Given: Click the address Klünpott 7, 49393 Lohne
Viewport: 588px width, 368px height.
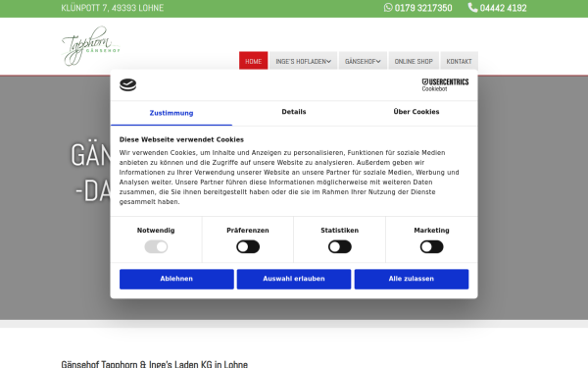Looking at the screenshot, I should pyautogui.click(x=113, y=8).
